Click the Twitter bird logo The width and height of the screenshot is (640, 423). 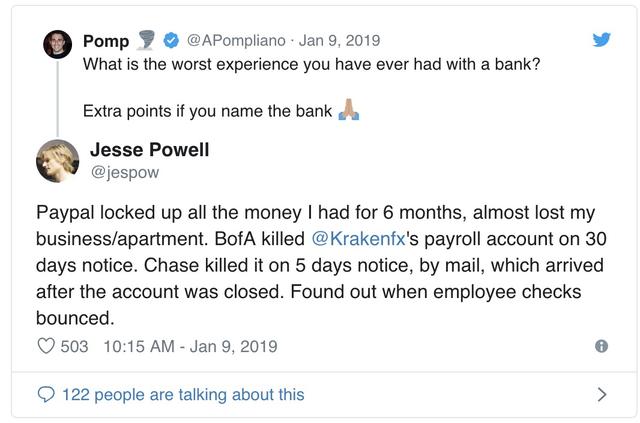pyautogui.click(x=602, y=40)
